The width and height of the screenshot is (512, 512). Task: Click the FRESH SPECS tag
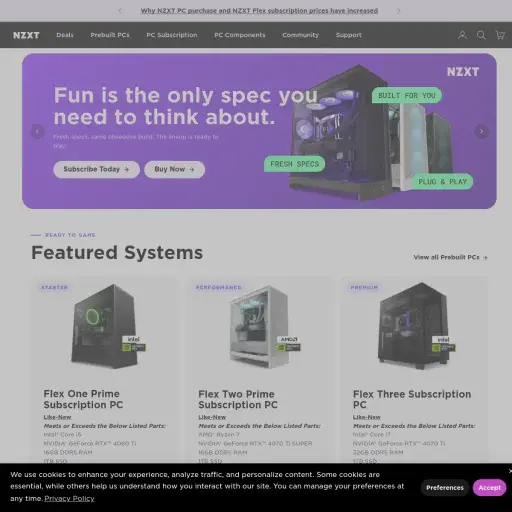(x=294, y=164)
